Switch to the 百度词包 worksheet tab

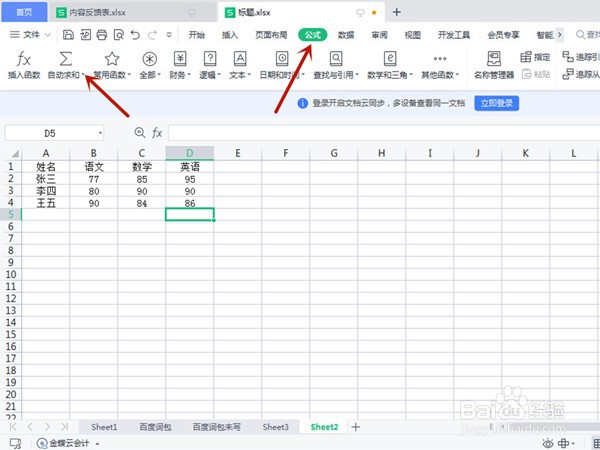[x=155, y=427]
